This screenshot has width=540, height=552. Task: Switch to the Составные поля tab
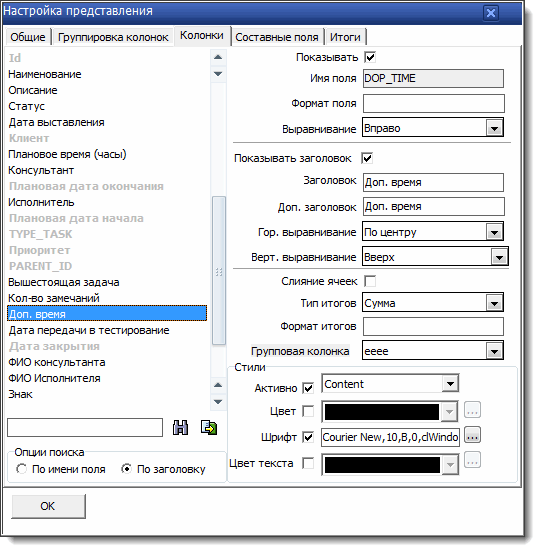[277, 37]
